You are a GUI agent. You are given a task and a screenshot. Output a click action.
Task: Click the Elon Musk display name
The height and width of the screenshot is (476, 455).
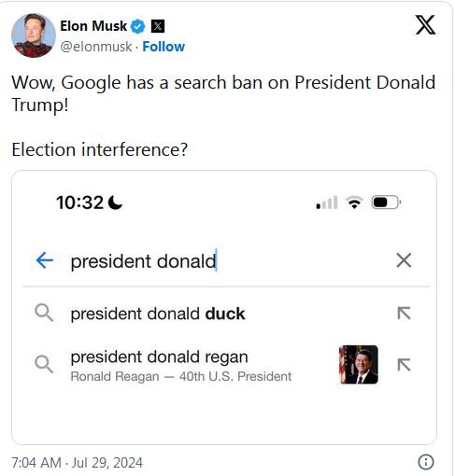(x=93, y=26)
